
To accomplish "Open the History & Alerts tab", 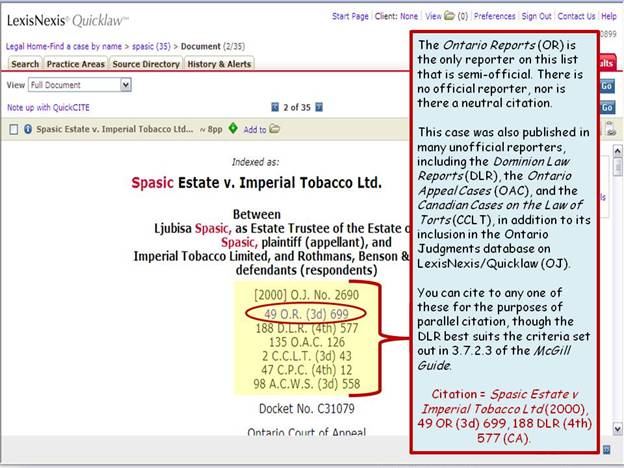I will [219, 64].
